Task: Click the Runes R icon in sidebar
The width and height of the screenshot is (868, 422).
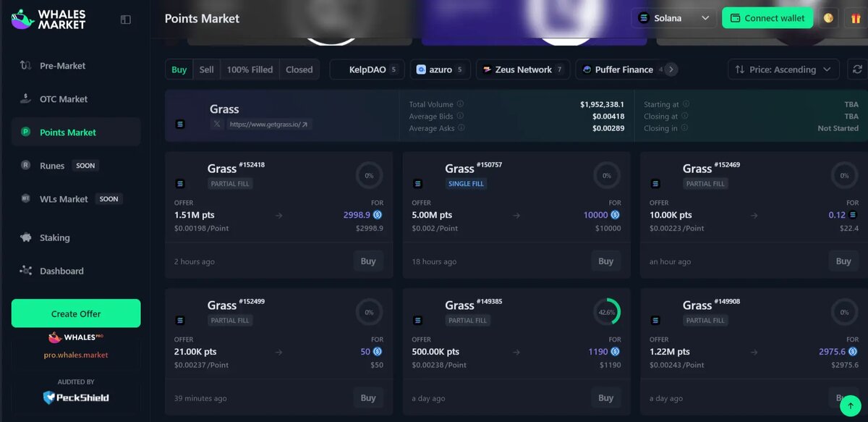Action: pos(26,166)
